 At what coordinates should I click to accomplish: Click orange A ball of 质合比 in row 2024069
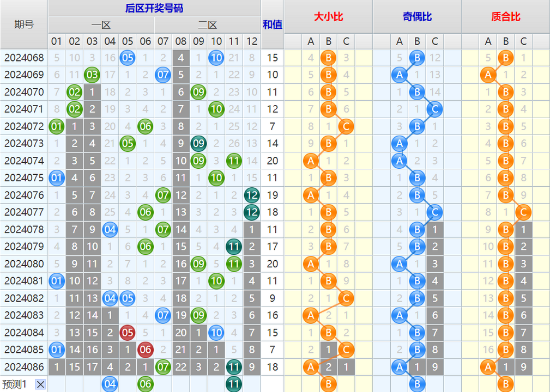(x=488, y=75)
